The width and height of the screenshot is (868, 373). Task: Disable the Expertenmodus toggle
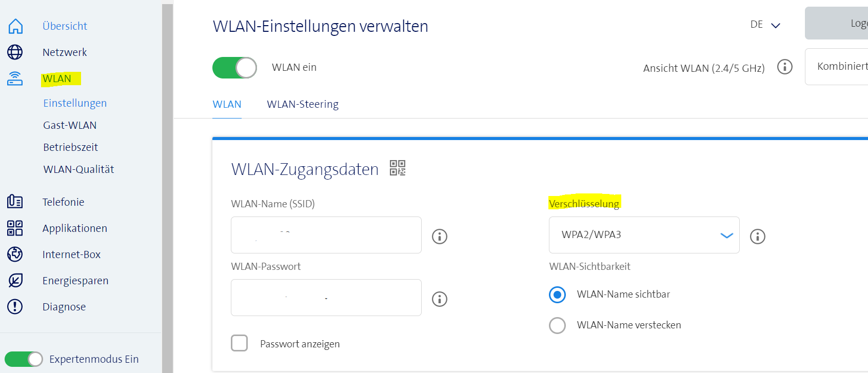(x=24, y=359)
